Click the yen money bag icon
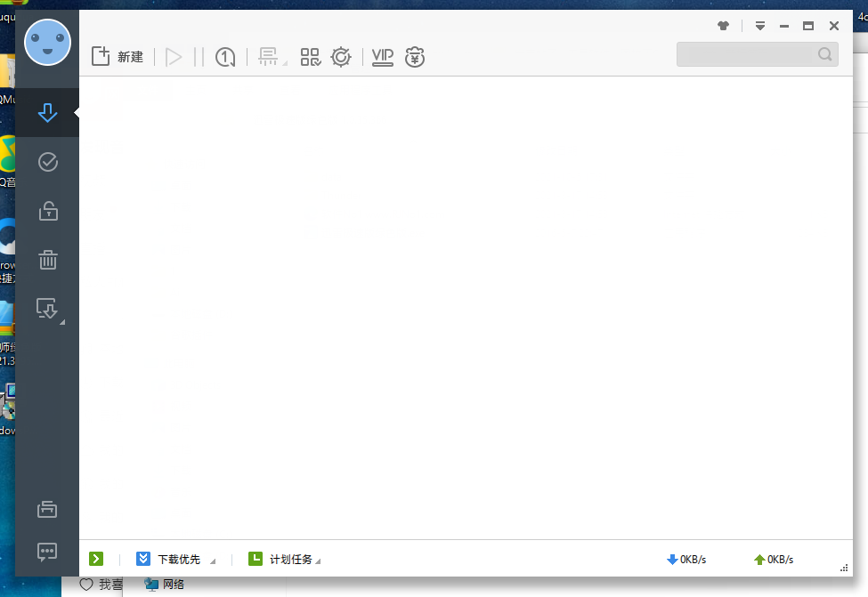The image size is (868, 597). pos(415,57)
